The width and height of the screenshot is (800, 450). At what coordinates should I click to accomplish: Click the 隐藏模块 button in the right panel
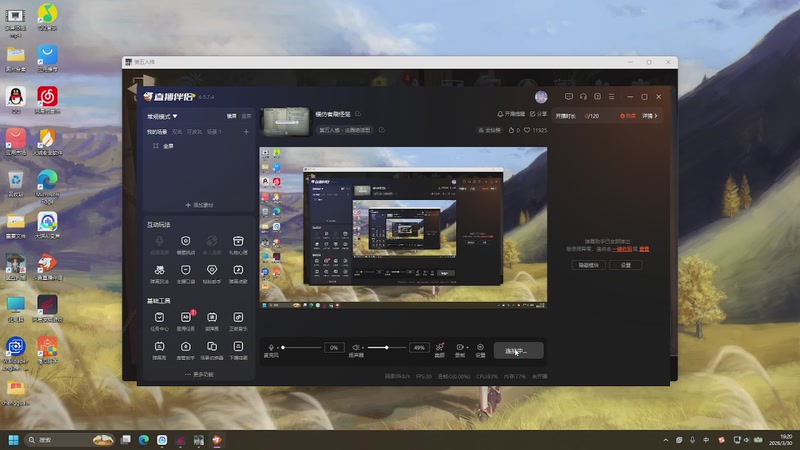(588, 265)
